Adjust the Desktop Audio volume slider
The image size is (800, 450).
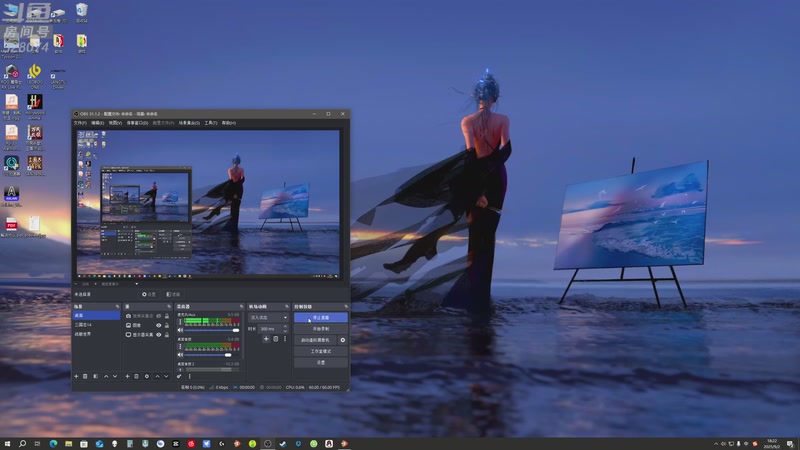coord(212,355)
